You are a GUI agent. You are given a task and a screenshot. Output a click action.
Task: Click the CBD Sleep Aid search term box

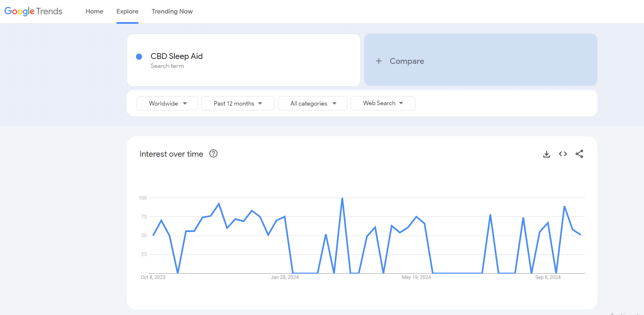click(244, 60)
